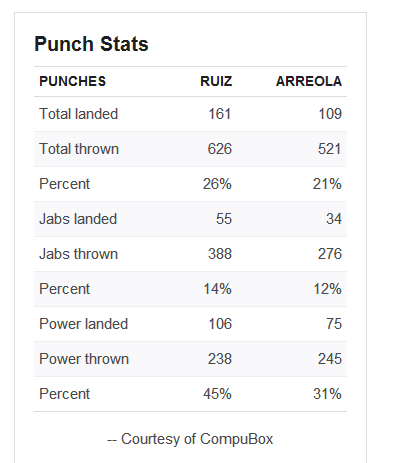Image resolution: width=398 pixels, height=463 pixels.
Task: Click Ruiz's total landed value 161
Action: coord(220,114)
